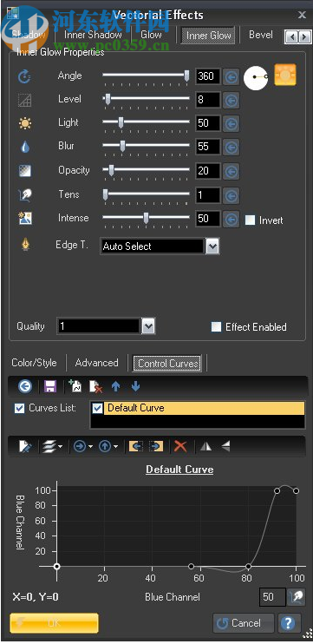Image resolution: width=313 pixels, height=644 pixels.
Task: Open the Advanced tab
Action: click(97, 363)
